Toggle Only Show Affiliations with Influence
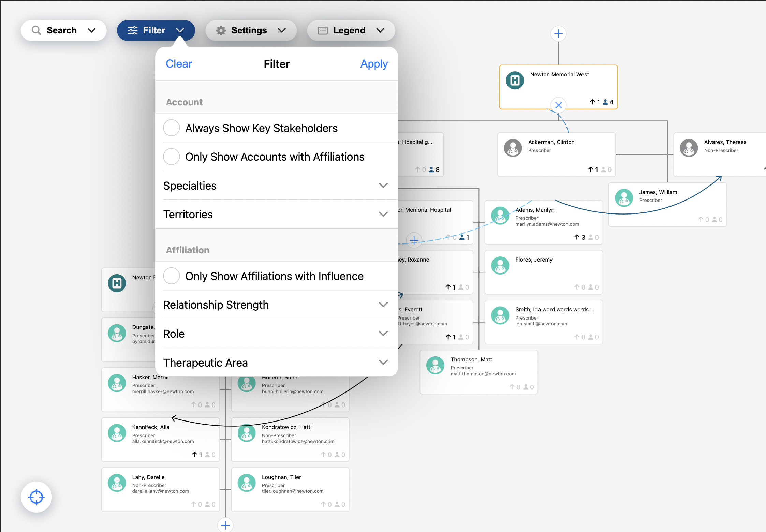Viewport: 766px width, 532px height. [x=172, y=276]
